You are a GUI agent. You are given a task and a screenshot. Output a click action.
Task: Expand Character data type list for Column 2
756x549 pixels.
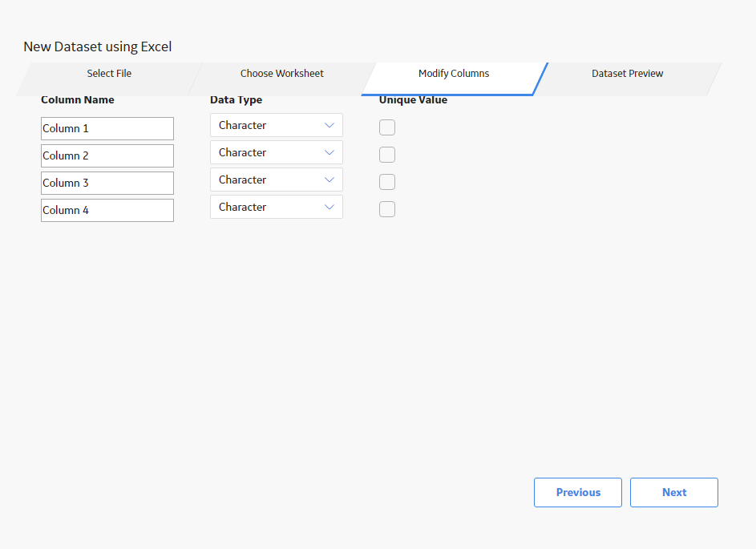[277, 153]
